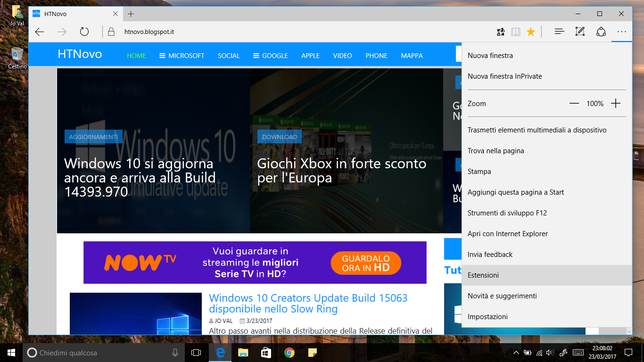Click the Wi-Fi network tray icon
Screen dimensions: 644x362
(539, 353)
